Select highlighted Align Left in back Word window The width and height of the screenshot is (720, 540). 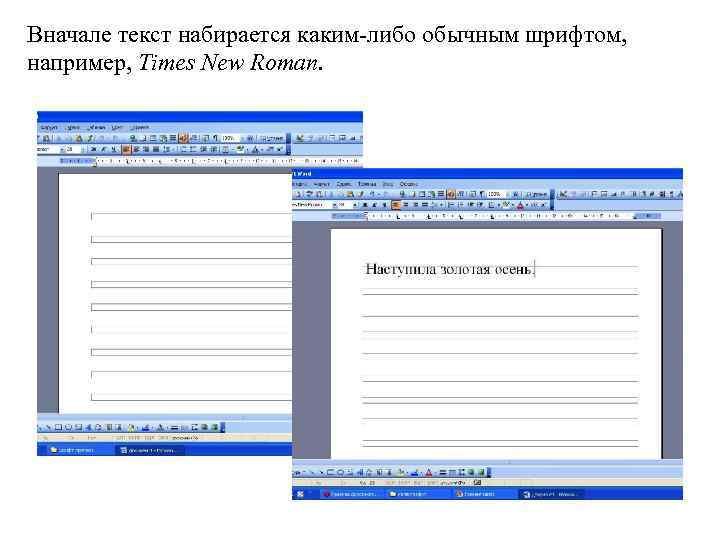[126, 149]
